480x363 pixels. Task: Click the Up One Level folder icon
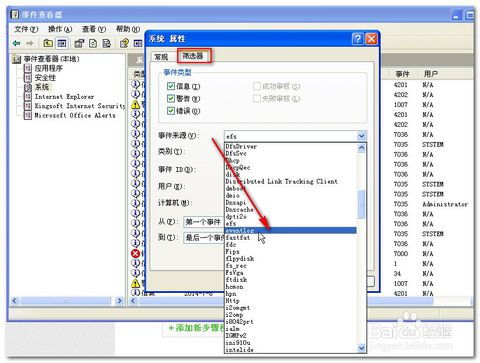[x=48, y=43]
